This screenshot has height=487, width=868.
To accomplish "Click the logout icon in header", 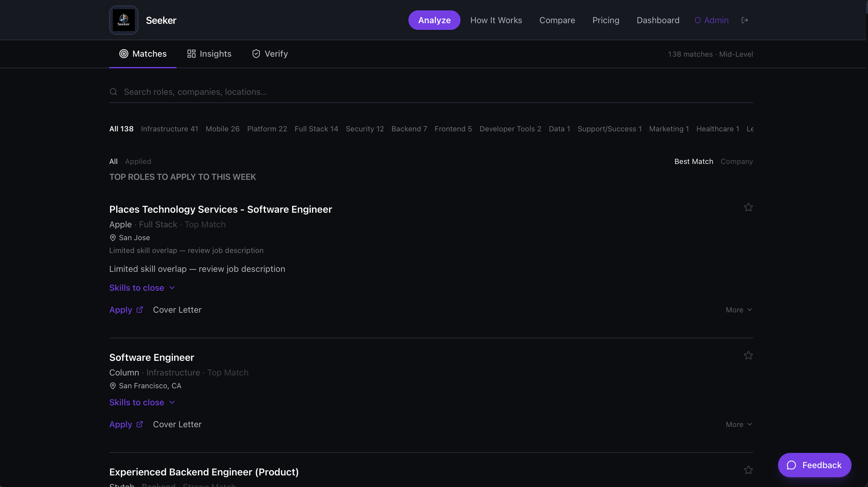I will [x=745, y=20].
